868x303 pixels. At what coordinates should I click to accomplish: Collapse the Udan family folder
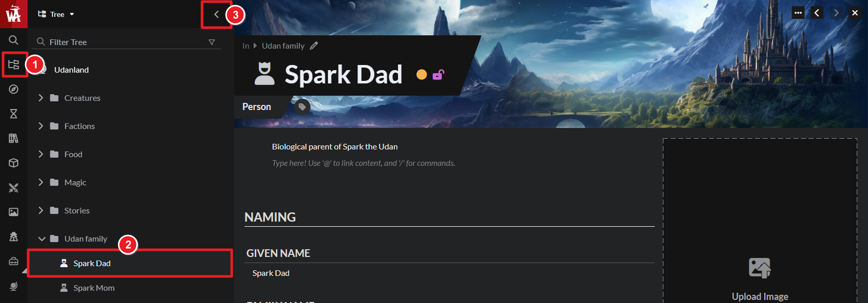41,239
